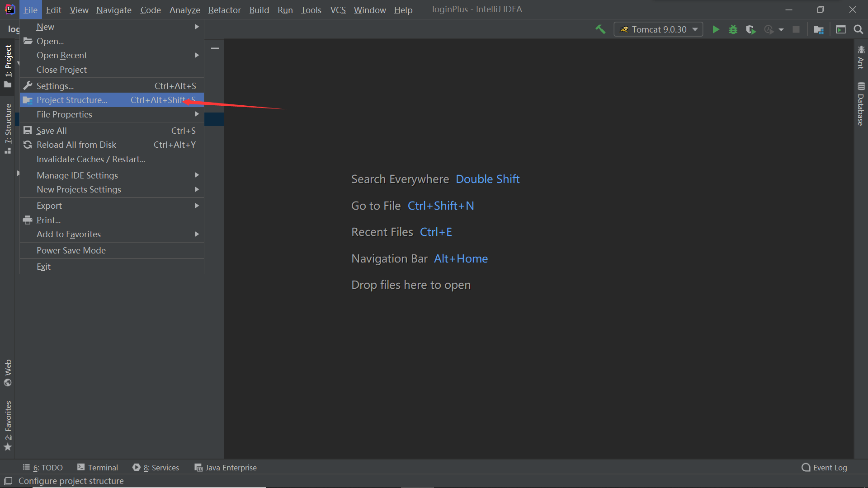Collapse the project panel minimize dash

click(x=215, y=48)
